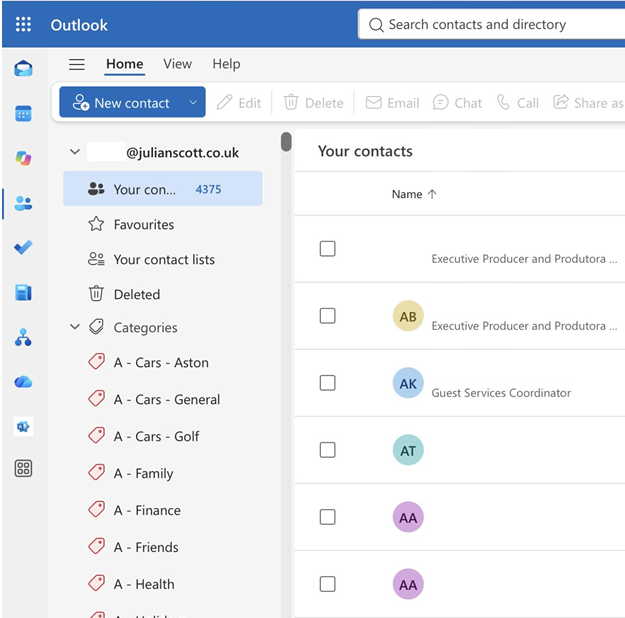Click the pencil Edit toolbar button
The width and height of the screenshot is (625, 618).
point(239,103)
